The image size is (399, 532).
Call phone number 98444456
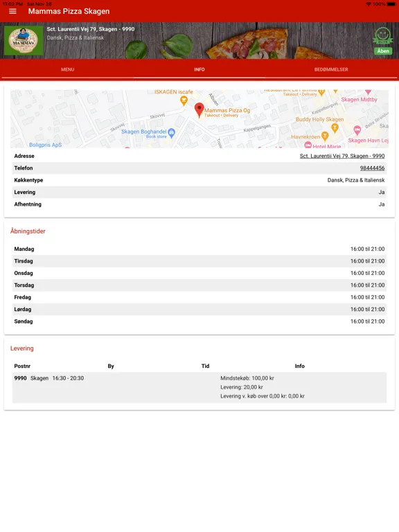click(372, 168)
